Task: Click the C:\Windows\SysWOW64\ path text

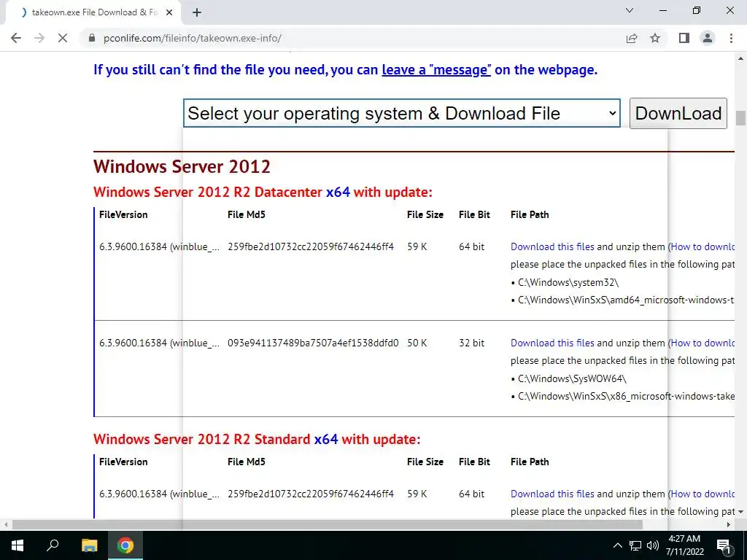Action: [572, 378]
